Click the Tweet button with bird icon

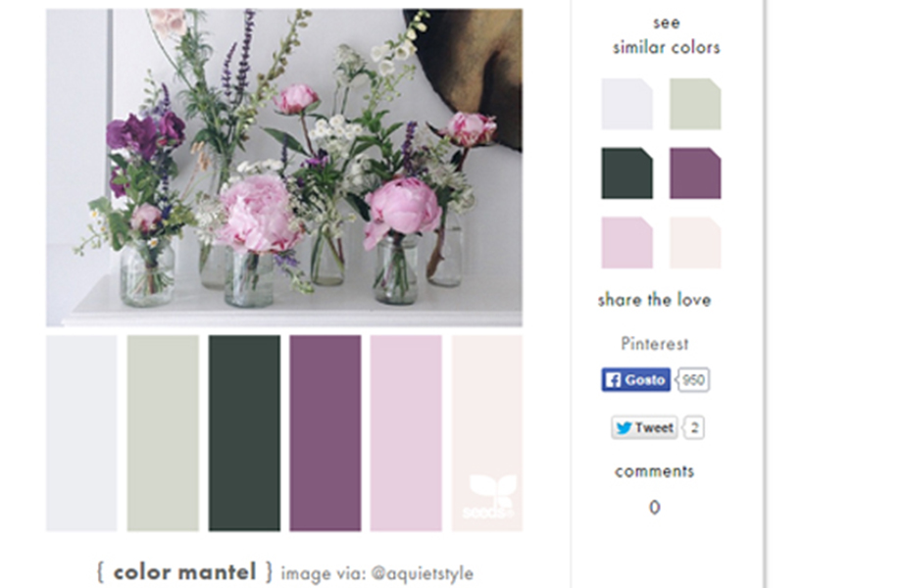point(644,427)
